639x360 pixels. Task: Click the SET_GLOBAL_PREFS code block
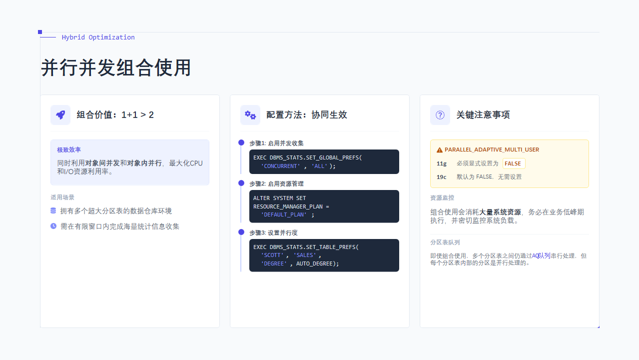click(324, 161)
